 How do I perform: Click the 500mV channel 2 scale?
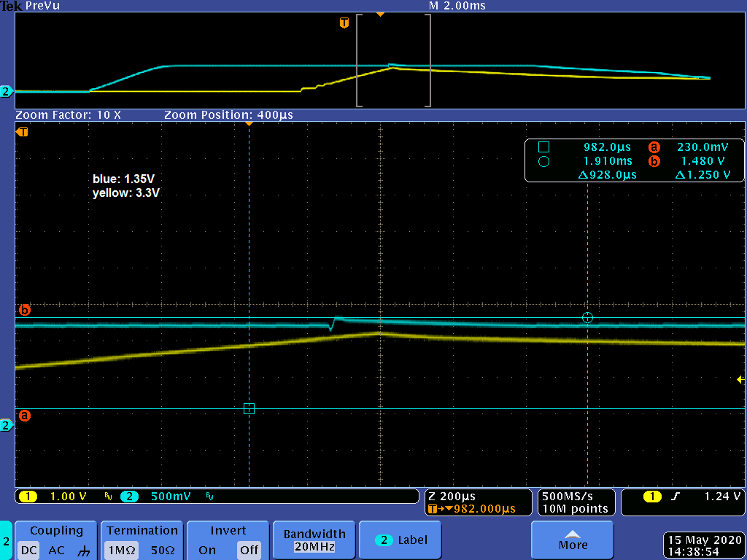click(171, 497)
